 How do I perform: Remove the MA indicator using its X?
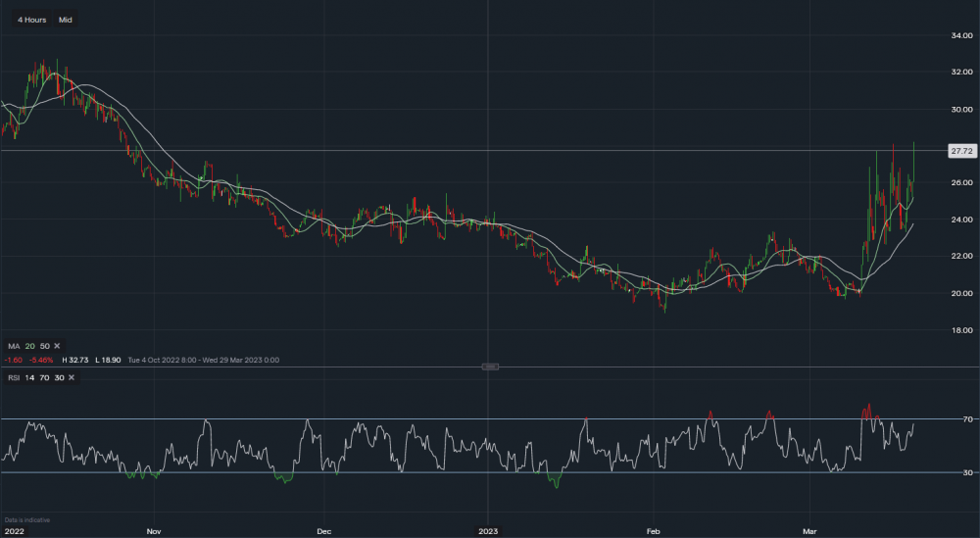[56, 346]
